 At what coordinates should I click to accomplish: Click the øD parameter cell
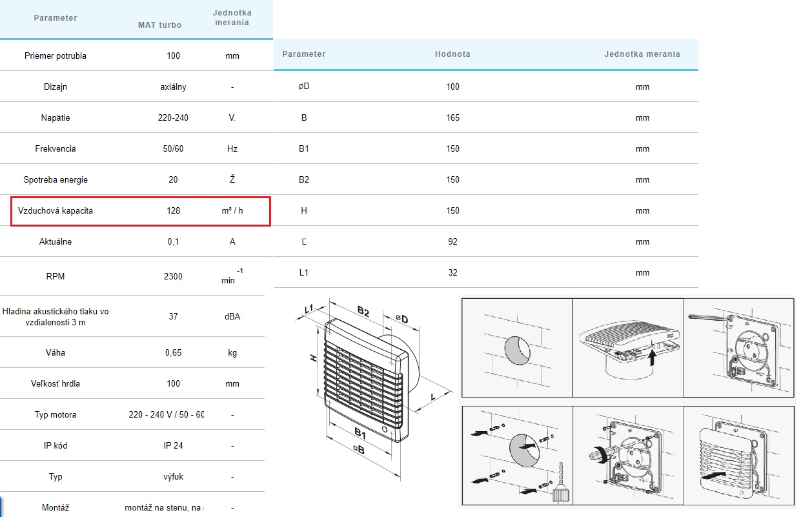pyautogui.click(x=304, y=87)
